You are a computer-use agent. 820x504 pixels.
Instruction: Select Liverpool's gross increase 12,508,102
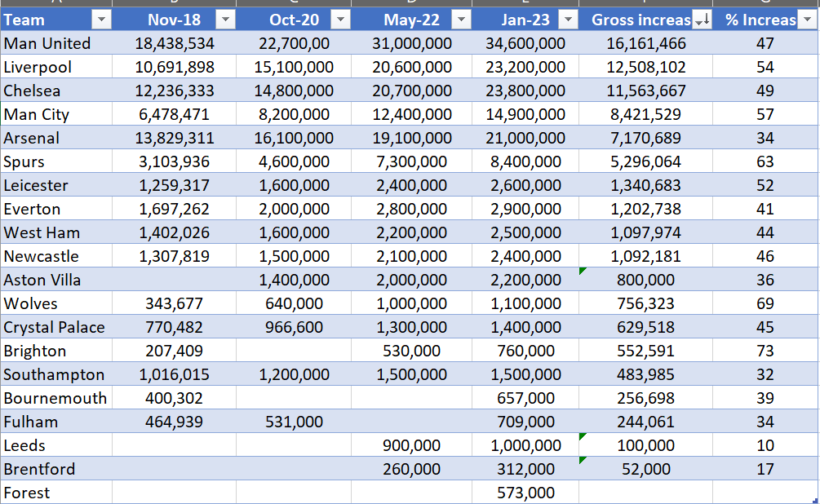coord(646,67)
